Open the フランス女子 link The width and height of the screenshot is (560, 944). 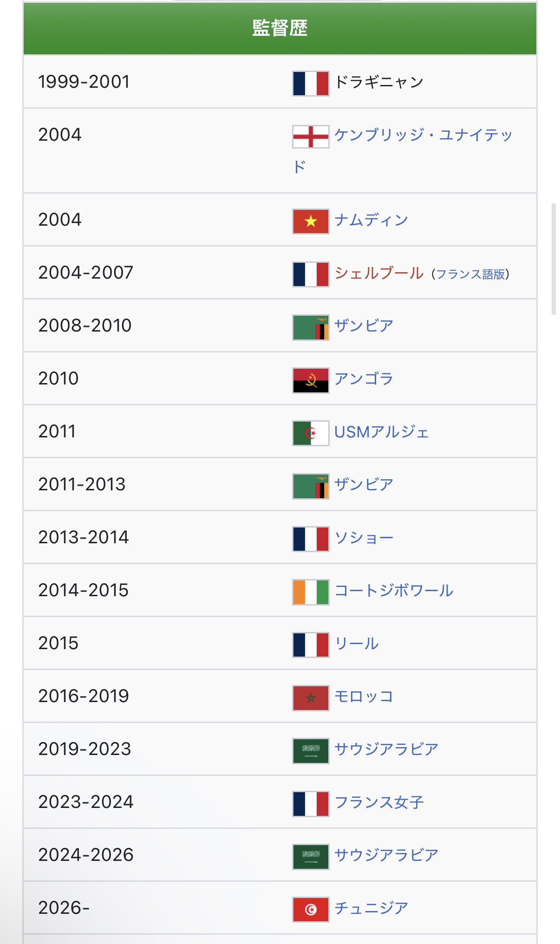379,802
